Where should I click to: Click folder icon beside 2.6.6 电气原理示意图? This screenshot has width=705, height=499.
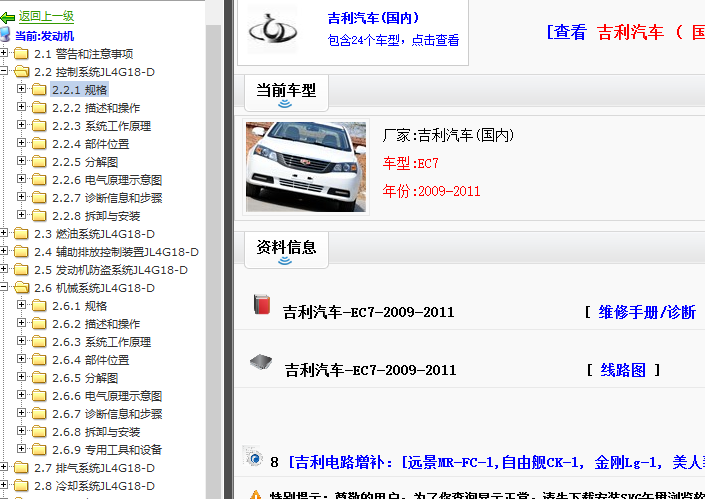point(39,396)
